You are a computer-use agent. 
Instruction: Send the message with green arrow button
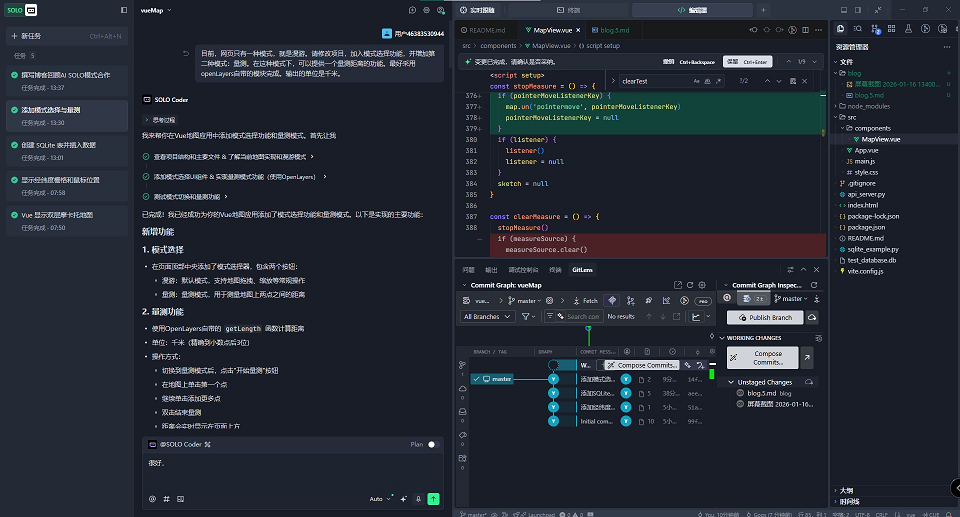point(433,499)
